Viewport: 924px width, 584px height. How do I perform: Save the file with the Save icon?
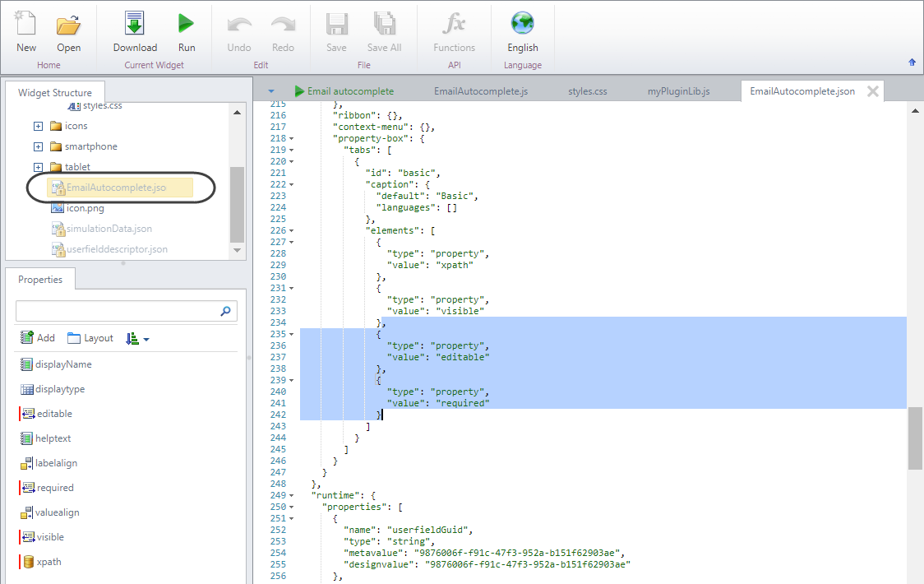point(336,24)
